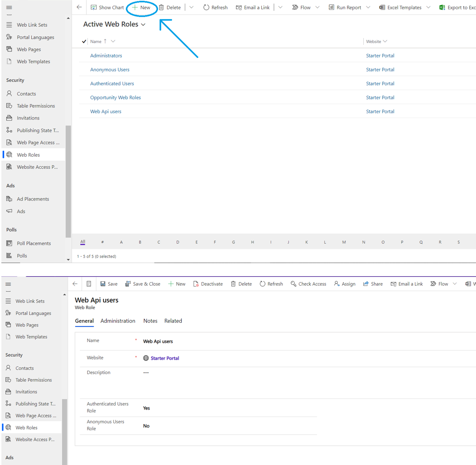Open Ad Placements from the sidebar

coord(33,199)
